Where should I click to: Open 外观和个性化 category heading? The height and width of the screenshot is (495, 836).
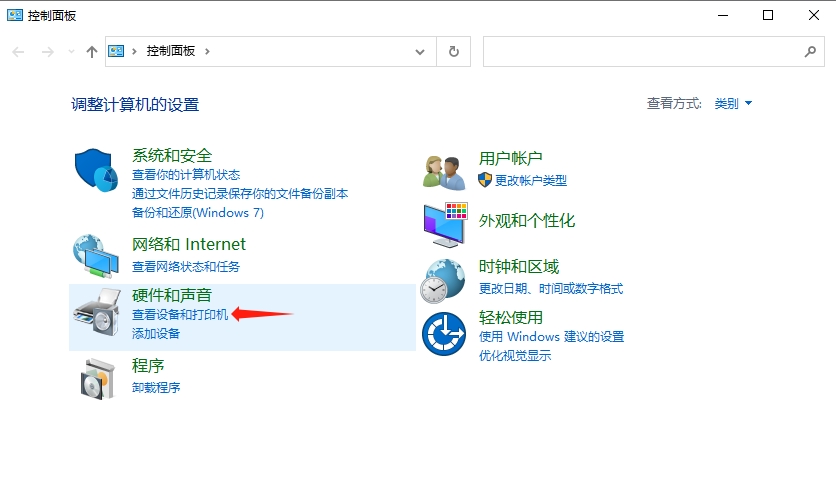pyautogui.click(x=526, y=221)
